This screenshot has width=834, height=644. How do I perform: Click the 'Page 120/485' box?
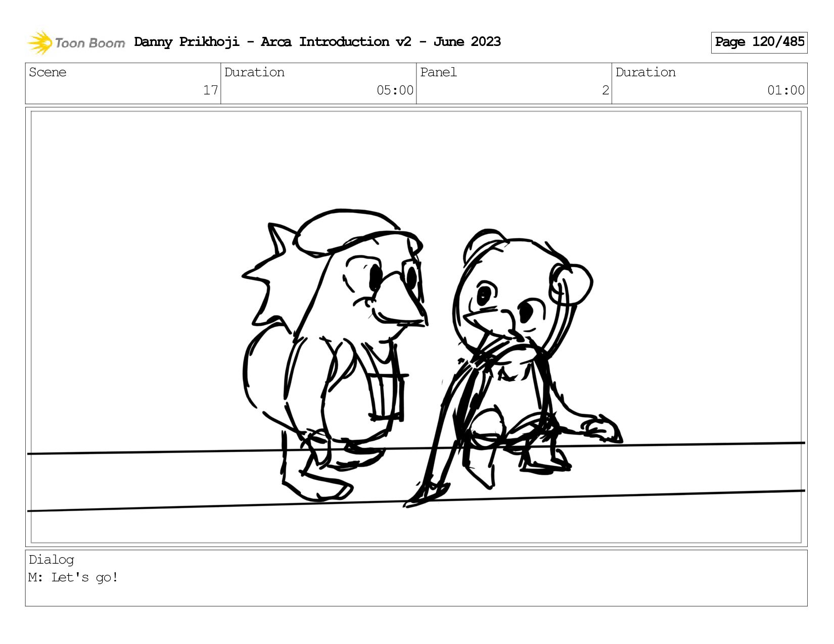759,42
